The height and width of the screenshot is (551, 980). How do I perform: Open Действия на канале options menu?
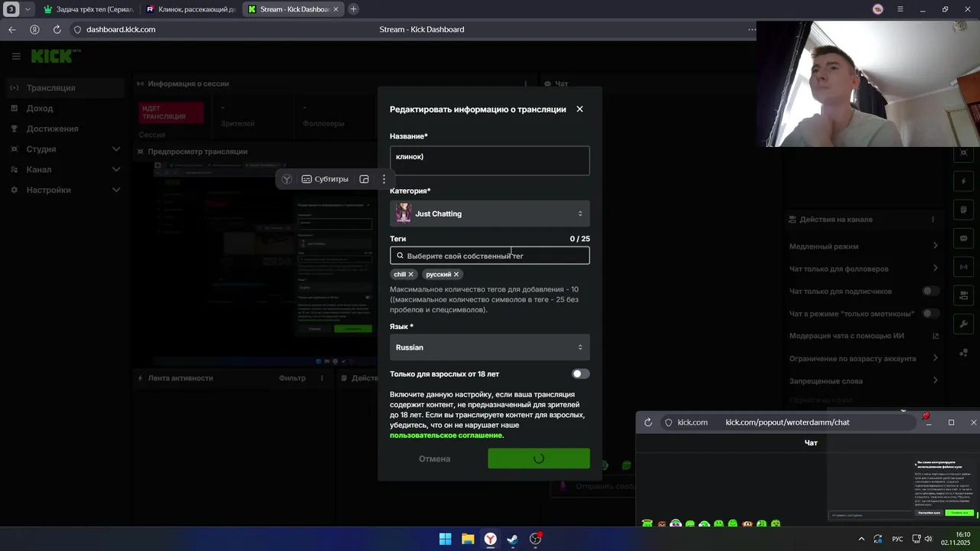933,220
